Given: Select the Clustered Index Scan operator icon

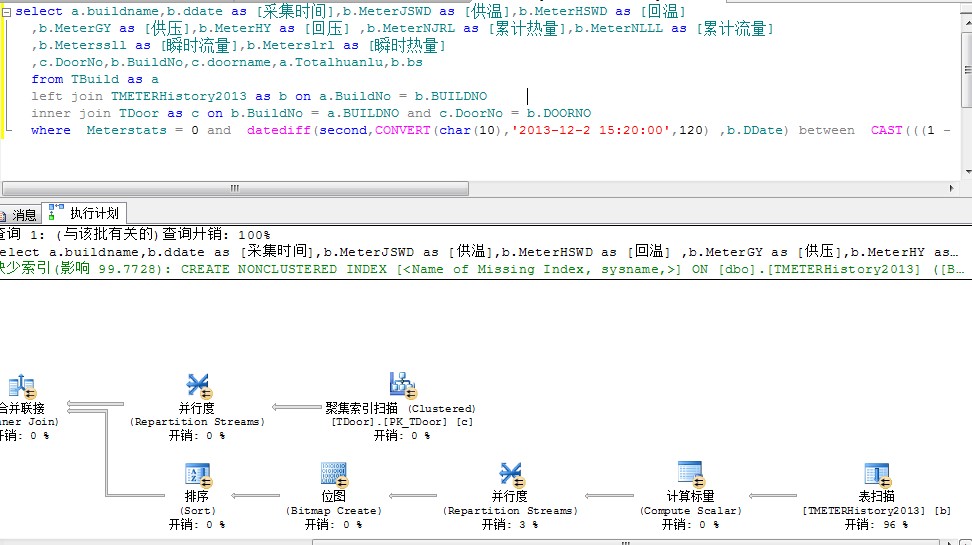Looking at the screenshot, I should click(402, 386).
